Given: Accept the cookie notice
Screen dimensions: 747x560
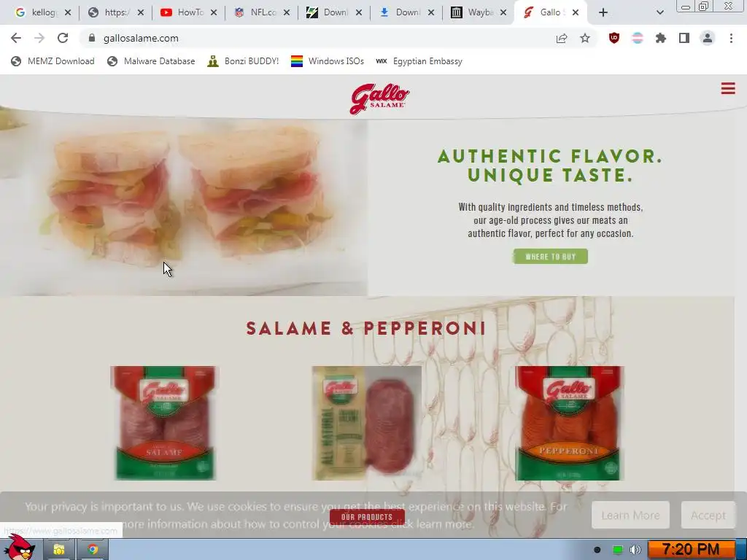Looking at the screenshot, I should coord(708,516).
